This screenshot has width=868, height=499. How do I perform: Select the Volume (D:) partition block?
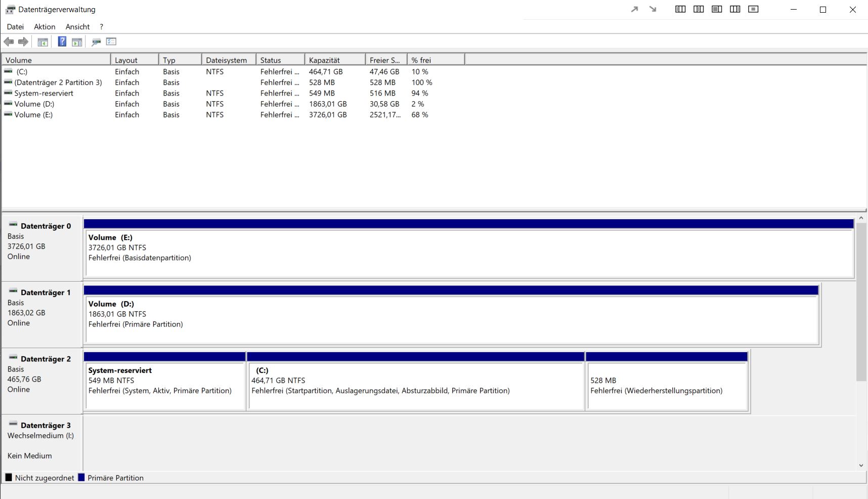pyautogui.click(x=451, y=315)
